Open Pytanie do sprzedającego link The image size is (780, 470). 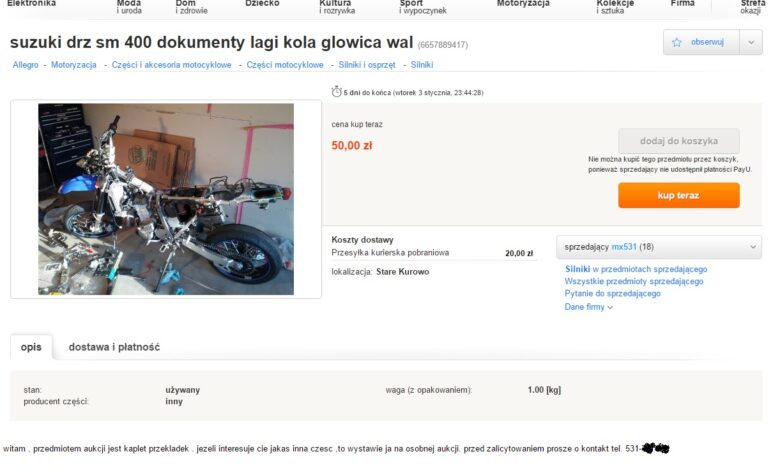[x=612, y=293]
